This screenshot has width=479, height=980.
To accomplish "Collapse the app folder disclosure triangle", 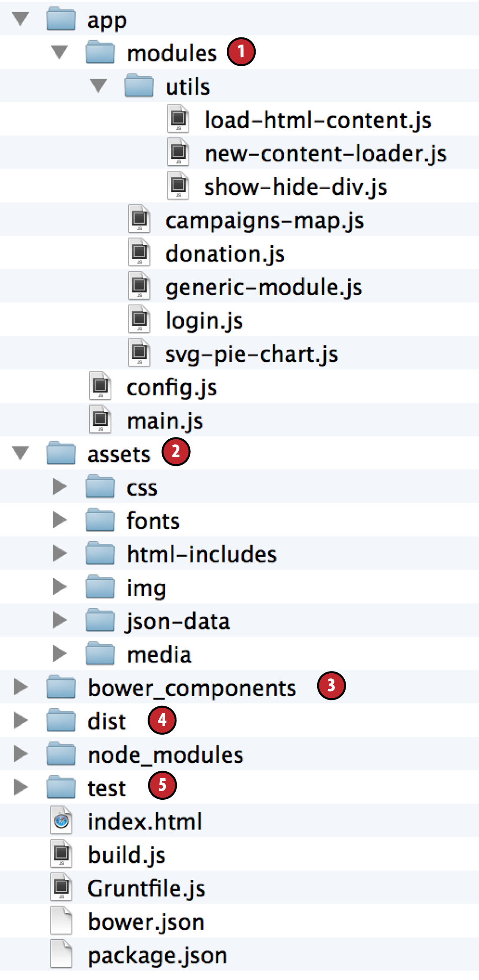I will point(20,19).
